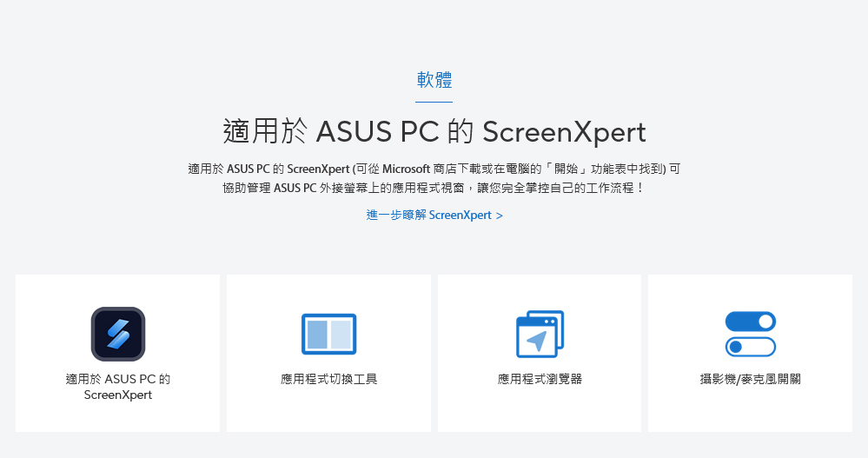
Task: Click the 攝影機/麥克風開關 label
Action: (x=750, y=379)
